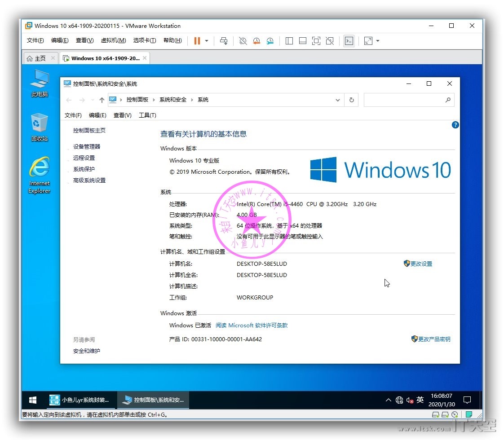Go to 控制面板主页
The image size is (504, 440).
point(89,130)
